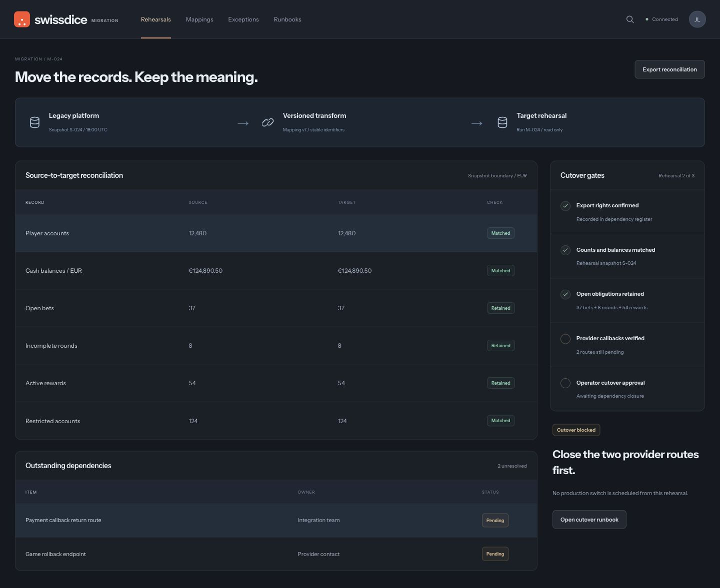720x588 pixels.
Task: Select the Cash balances / EUR record name
Action: (x=53, y=271)
